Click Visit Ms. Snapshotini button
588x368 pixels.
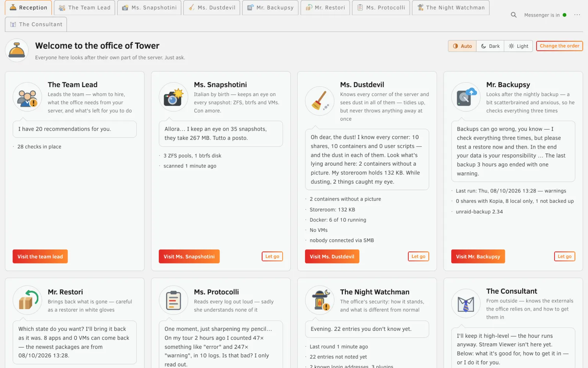tap(189, 256)
